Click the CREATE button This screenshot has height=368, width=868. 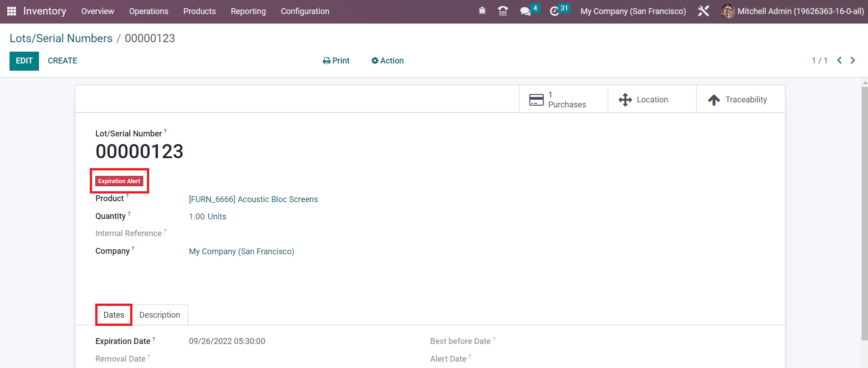click(63, 61)
